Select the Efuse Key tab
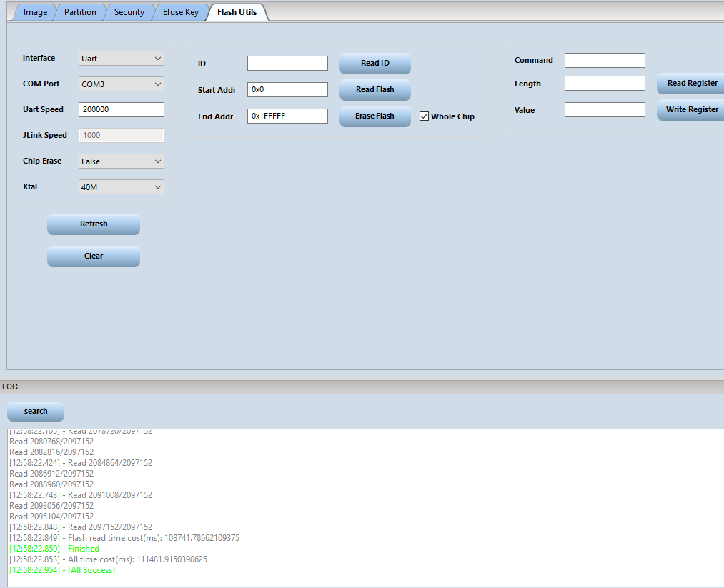The image size is (724, 588). pos(181,12)
